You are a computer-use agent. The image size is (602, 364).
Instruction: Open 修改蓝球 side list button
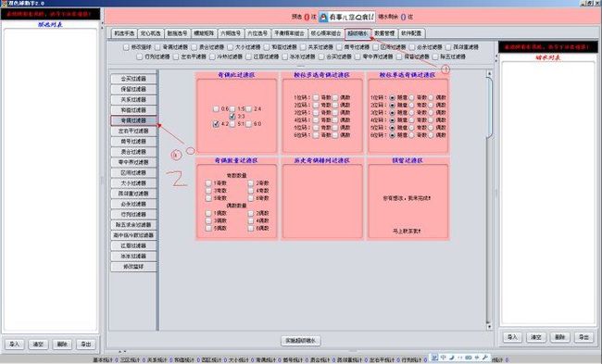pyautogui.click(x=133, y=267)
